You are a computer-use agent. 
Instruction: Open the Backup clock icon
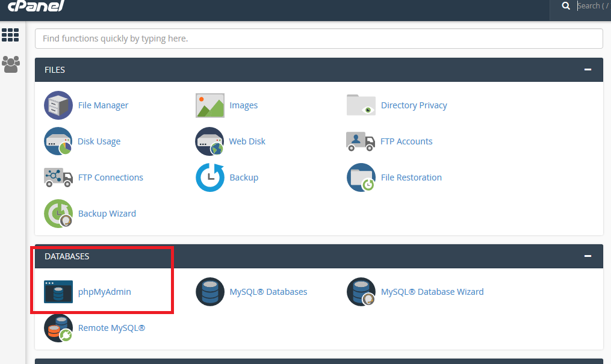click(x=210, y=177)
